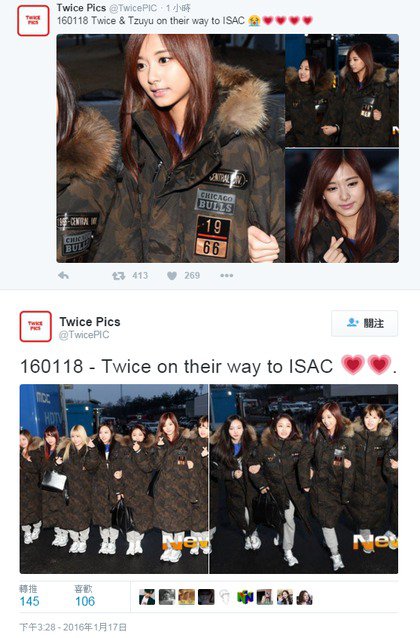Follow Twice Pics with the 關注 button
Viewport: 420px width, 638px height.
(x=365, y=323)
